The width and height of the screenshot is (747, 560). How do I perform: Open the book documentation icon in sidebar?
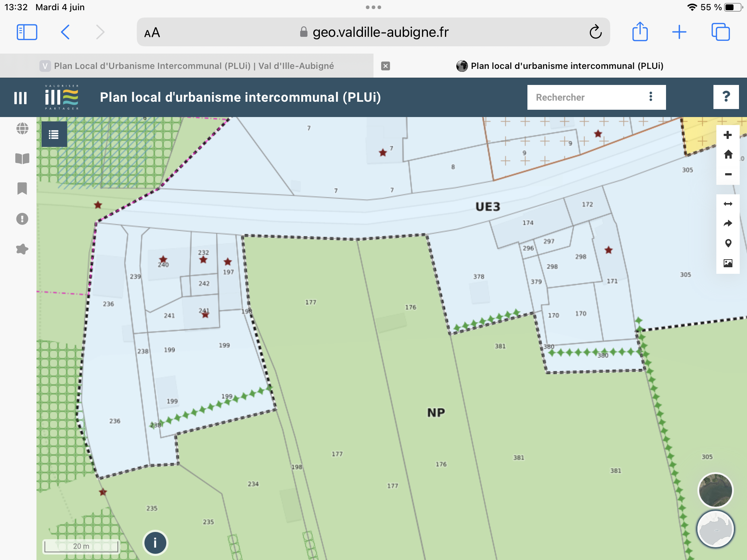[22, 159]
